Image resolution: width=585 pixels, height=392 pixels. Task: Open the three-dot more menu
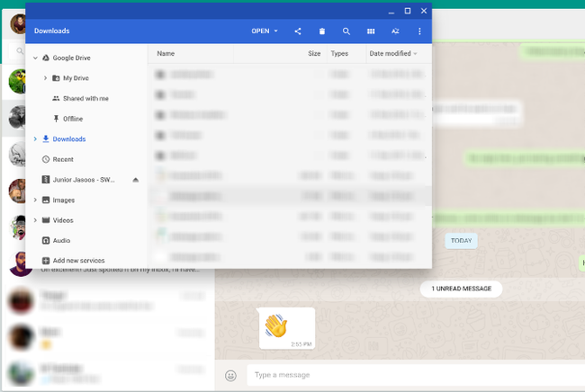click(x=419, y=31)
